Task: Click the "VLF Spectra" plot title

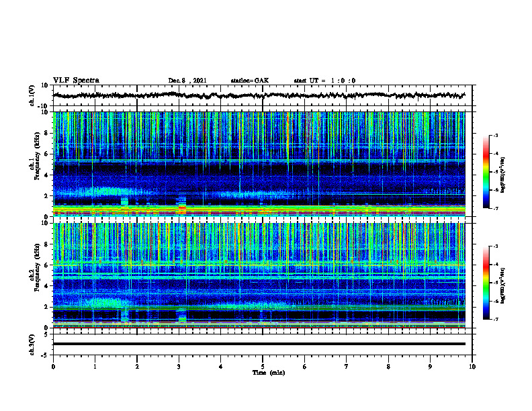Action: click(76, 81)
